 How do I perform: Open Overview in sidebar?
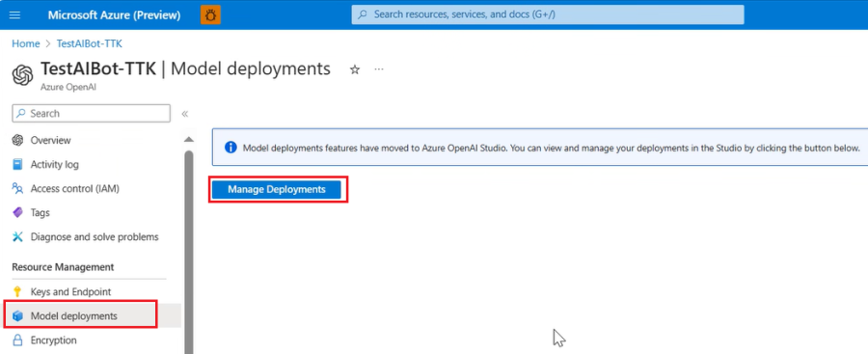click(x=50, y=140)
